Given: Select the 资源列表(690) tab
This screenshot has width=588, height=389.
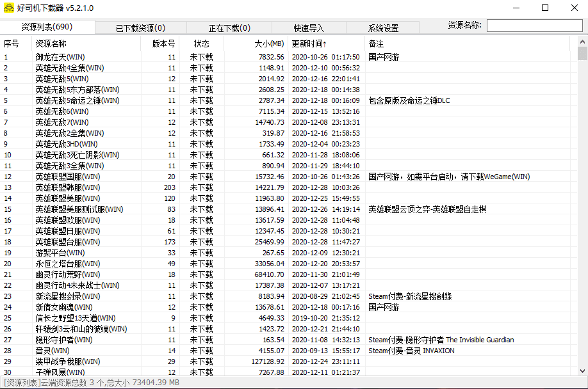Looking at the screenshot, I should click(47, 27).
